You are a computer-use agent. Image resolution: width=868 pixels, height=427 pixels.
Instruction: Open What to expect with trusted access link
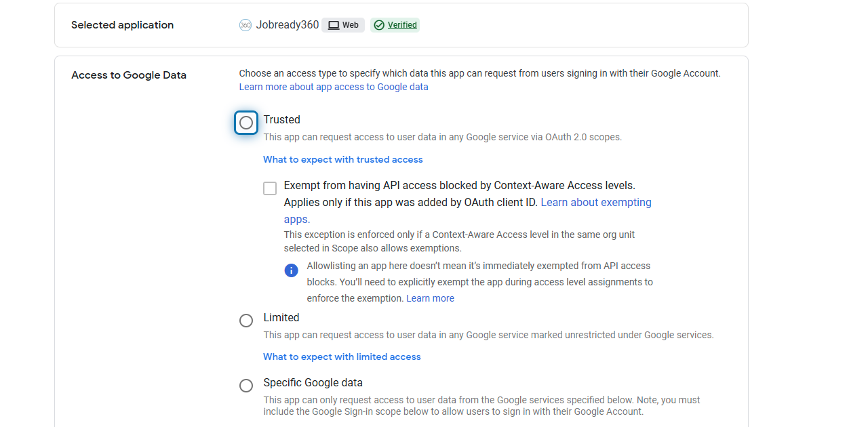click(343, 159)
